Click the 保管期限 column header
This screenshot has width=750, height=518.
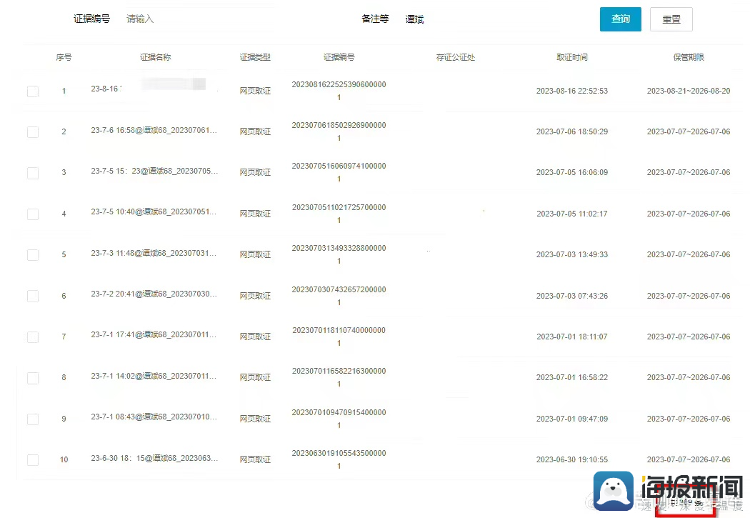pos(689,57)
